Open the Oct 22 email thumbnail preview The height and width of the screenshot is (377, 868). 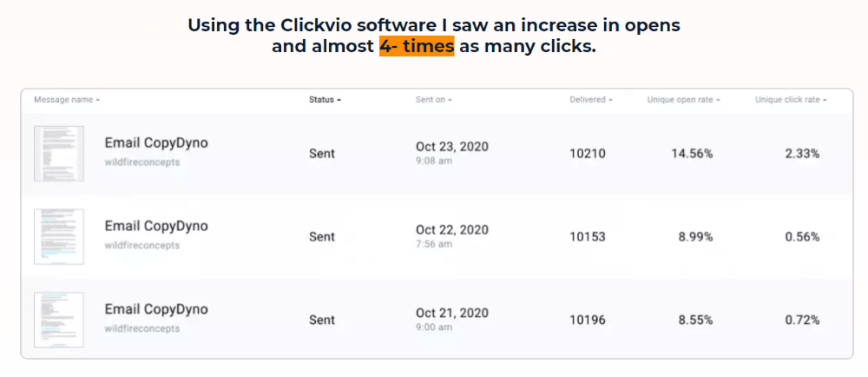pyautogui.click(x=59, y=236)
